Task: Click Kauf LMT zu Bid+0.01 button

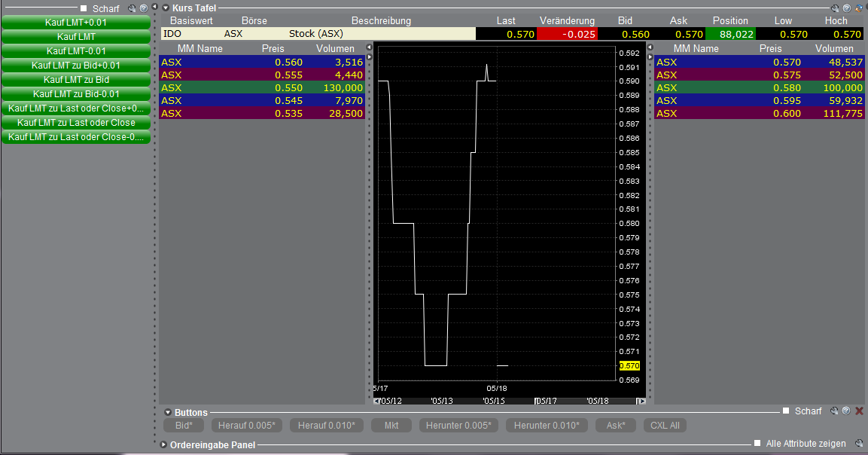Action: click(x=76, y=66)
